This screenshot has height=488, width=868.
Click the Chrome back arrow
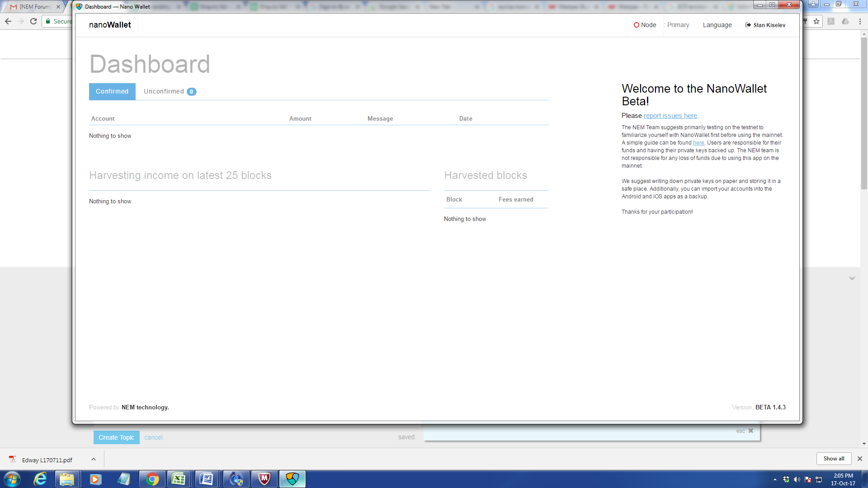coord(8,21)
